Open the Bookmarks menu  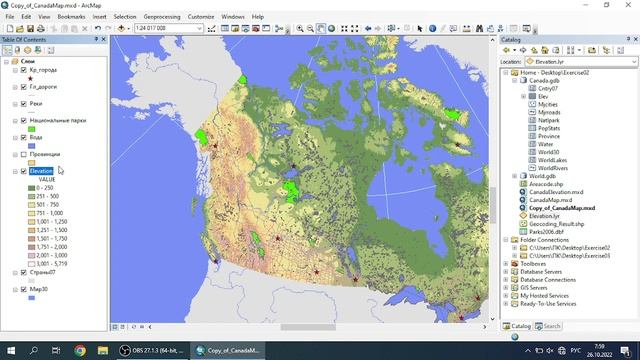pos(71,17)
